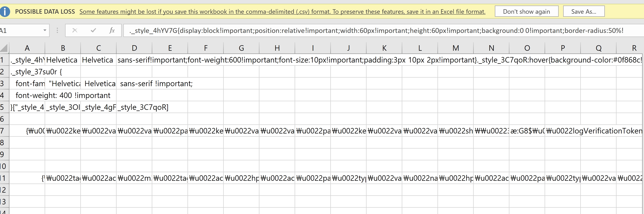The height and width of the screenshot is (214, 644).
Task: Click cell C1 with Helvetica
Action: pyautogui.click(x=99, y=60)
